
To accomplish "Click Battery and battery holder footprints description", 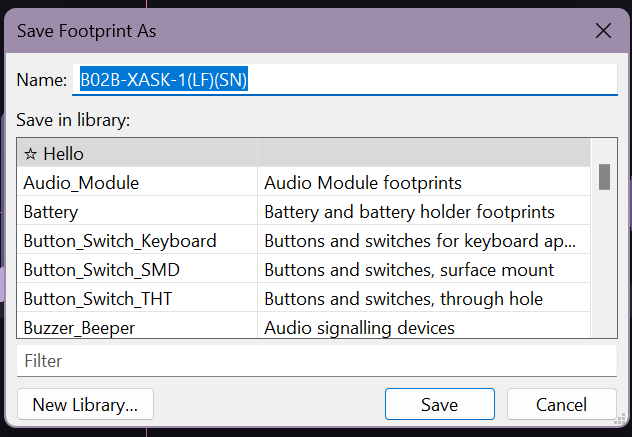I will click(x=409, y=212).
